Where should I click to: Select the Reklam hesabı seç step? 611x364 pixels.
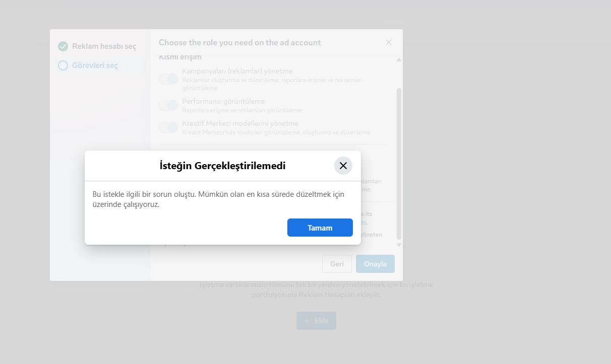click(99, 46)
